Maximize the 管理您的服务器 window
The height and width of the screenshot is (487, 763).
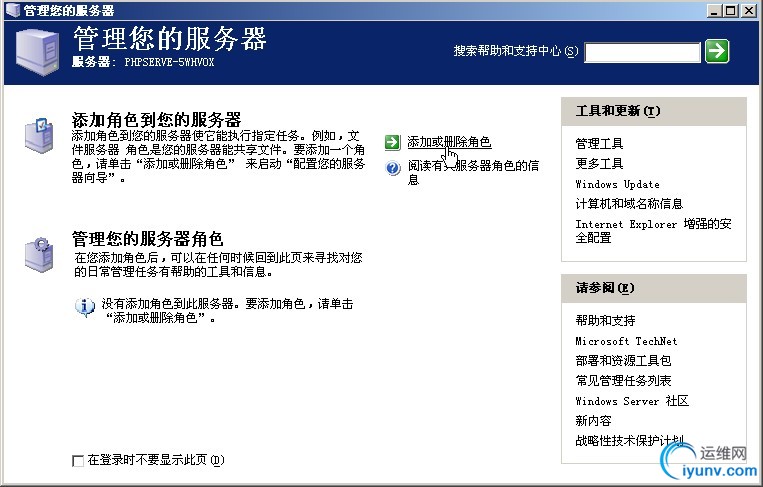coord(731,10)
